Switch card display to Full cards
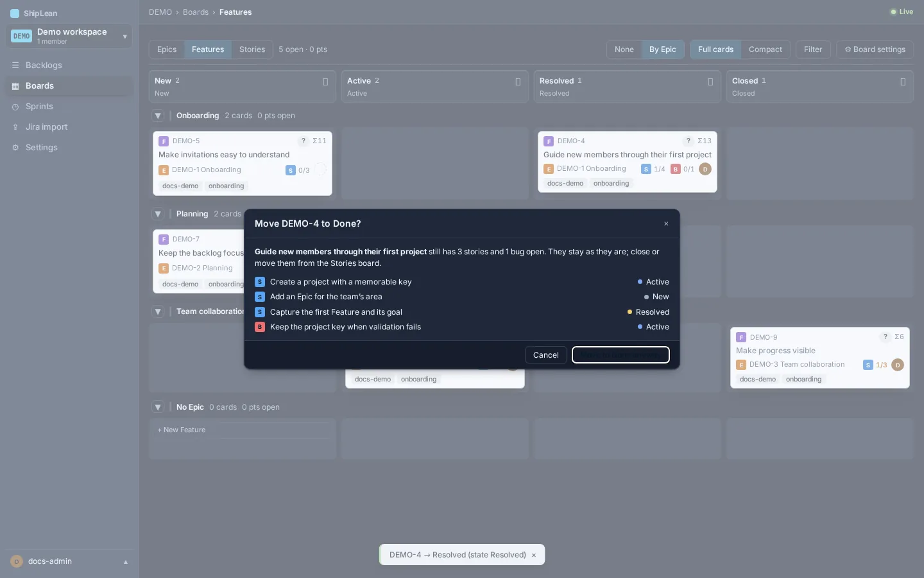924x578 pixels. click(715, 49)
